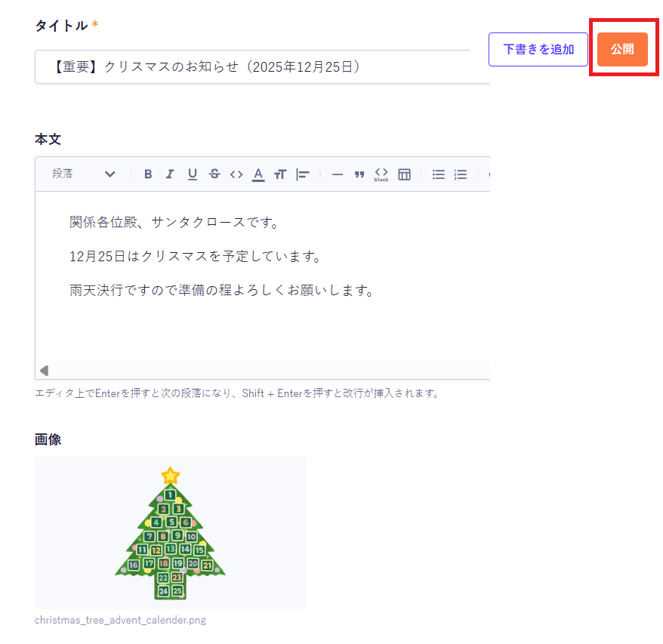Click the 画像 label
The width and height of the screenshot is (663, 644).
click(x=48, y=439)
